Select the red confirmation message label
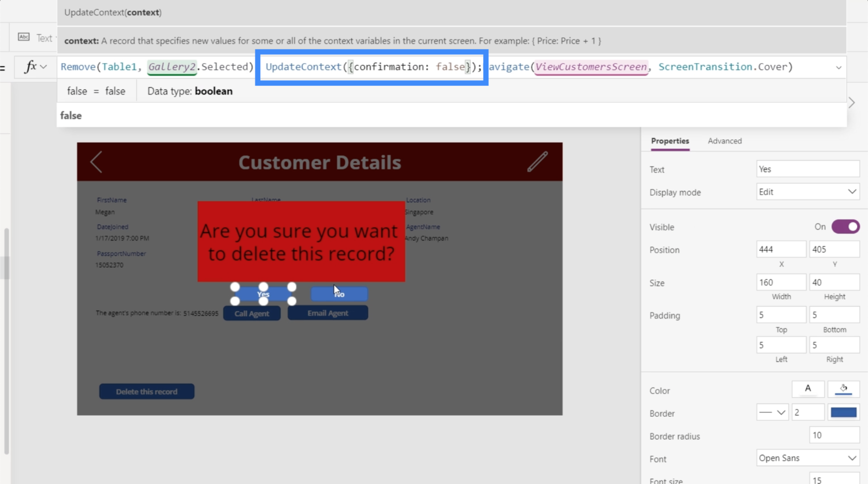 coord(301,241)
